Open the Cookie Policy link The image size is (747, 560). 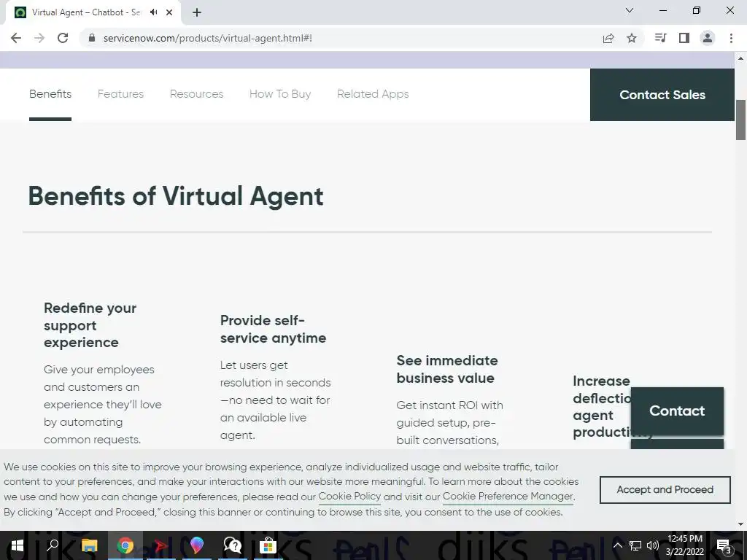click(349, 496)
